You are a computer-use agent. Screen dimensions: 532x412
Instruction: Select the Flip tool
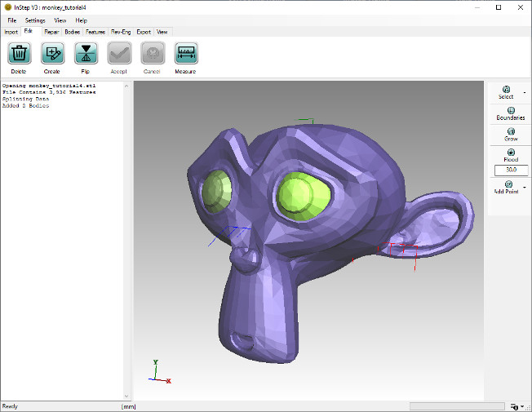tap(86, 54)
